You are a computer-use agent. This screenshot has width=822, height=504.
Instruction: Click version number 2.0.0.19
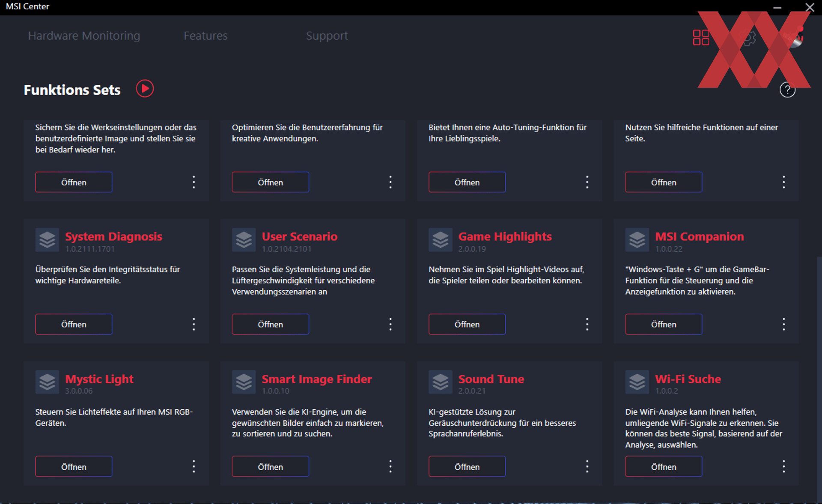point(472,249)
